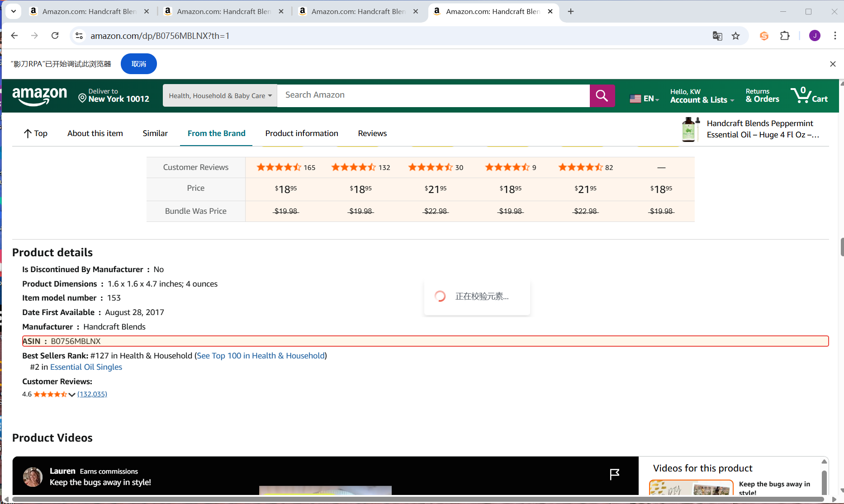Report the video using flag icon
The height and width of the screenshot is (504, 844).
pos(614,474)
